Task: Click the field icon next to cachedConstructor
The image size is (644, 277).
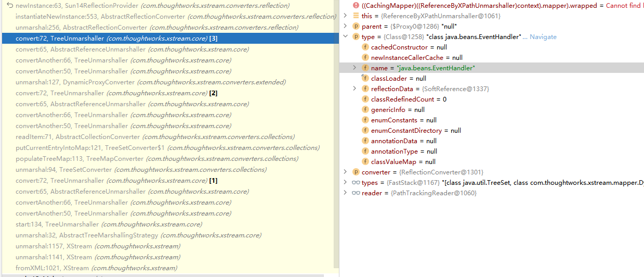Action: 365,47
